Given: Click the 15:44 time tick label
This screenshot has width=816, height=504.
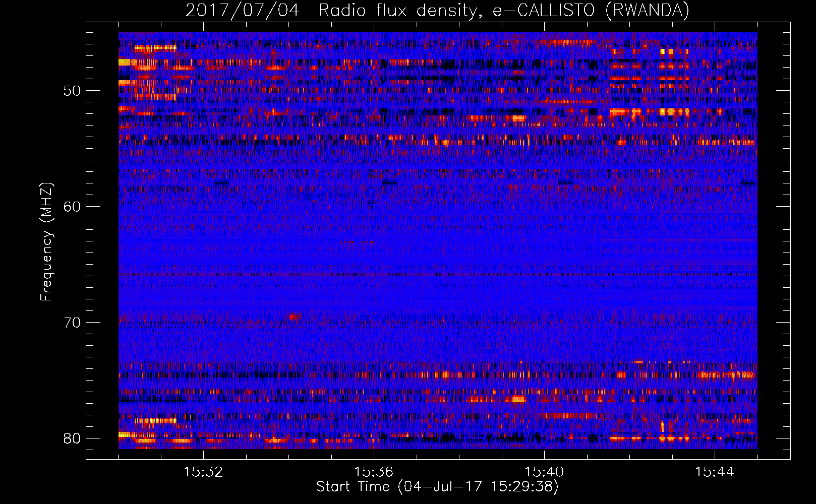Looking at the screenshot, I should click(715, 472).
